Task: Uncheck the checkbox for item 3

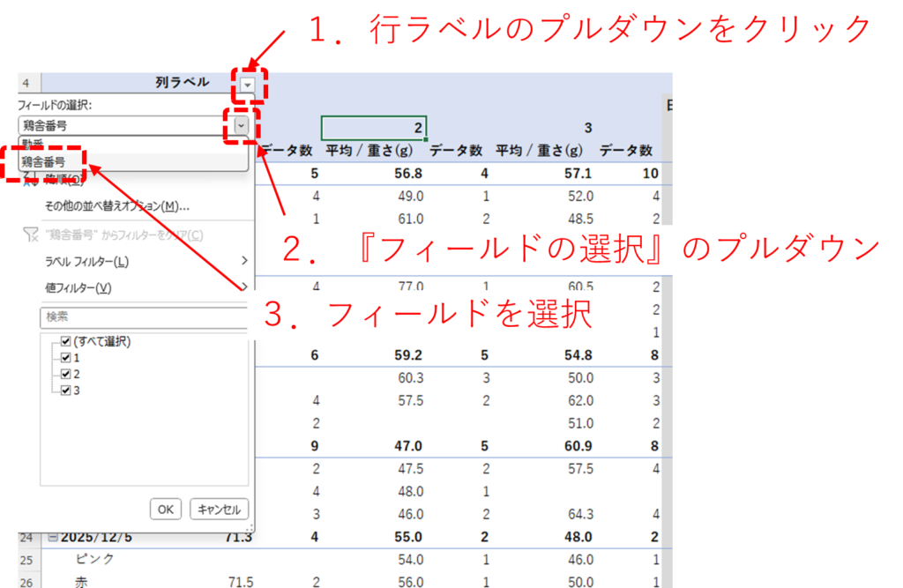Action: [x=65, y=390]
